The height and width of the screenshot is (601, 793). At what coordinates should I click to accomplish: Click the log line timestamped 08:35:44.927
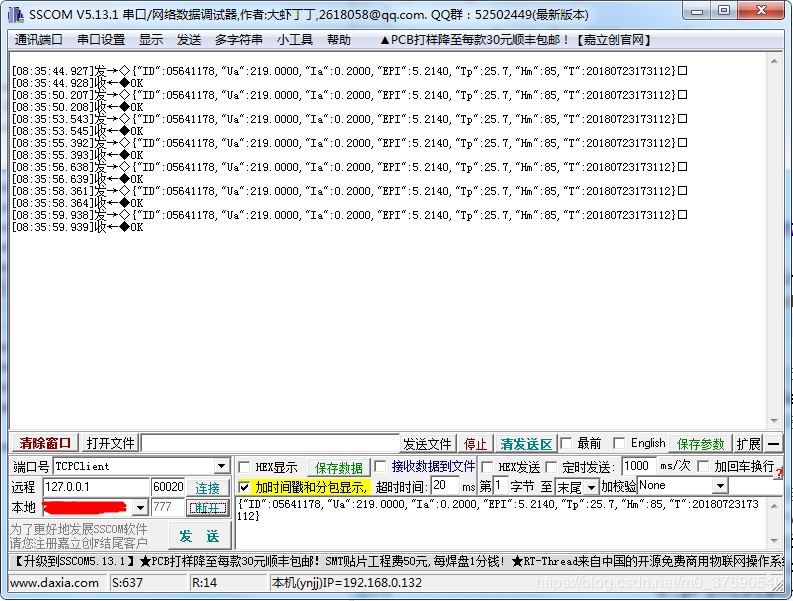click(349, 71)
